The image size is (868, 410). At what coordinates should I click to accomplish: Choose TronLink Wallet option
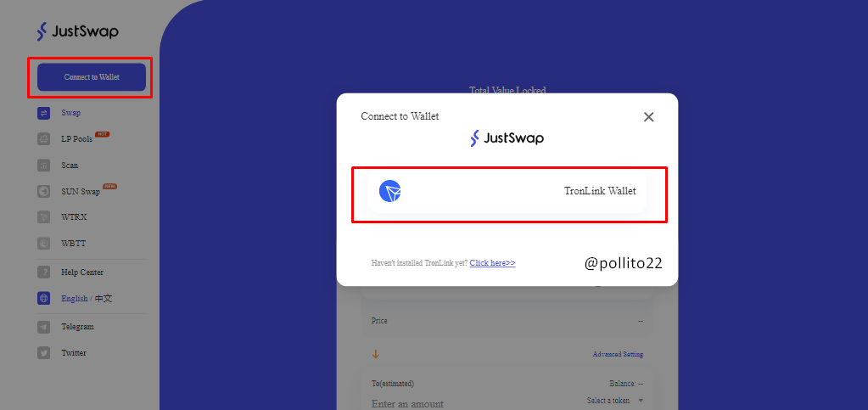(x=507, y=192)
